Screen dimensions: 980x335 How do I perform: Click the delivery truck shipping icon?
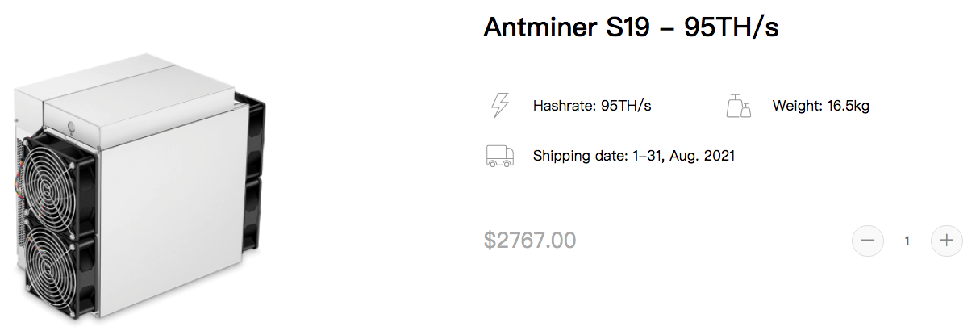[x=499, y=156]
